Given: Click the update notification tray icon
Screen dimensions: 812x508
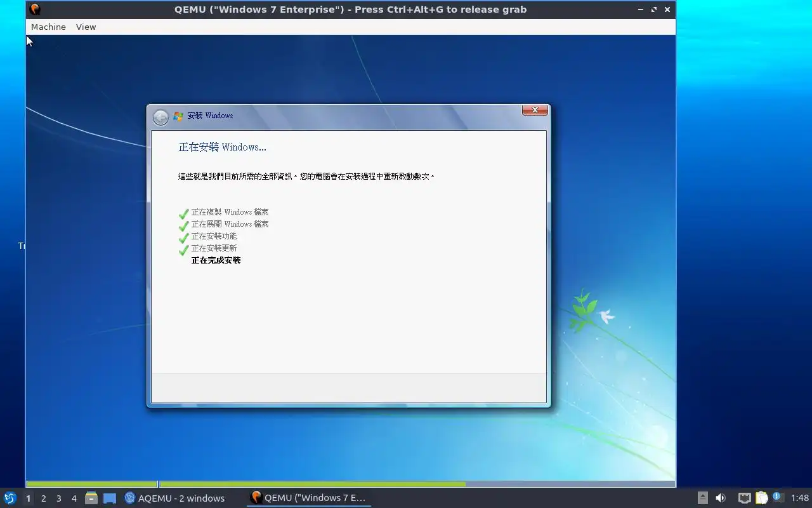Looking at the screenshot, I should coord(778,497).
